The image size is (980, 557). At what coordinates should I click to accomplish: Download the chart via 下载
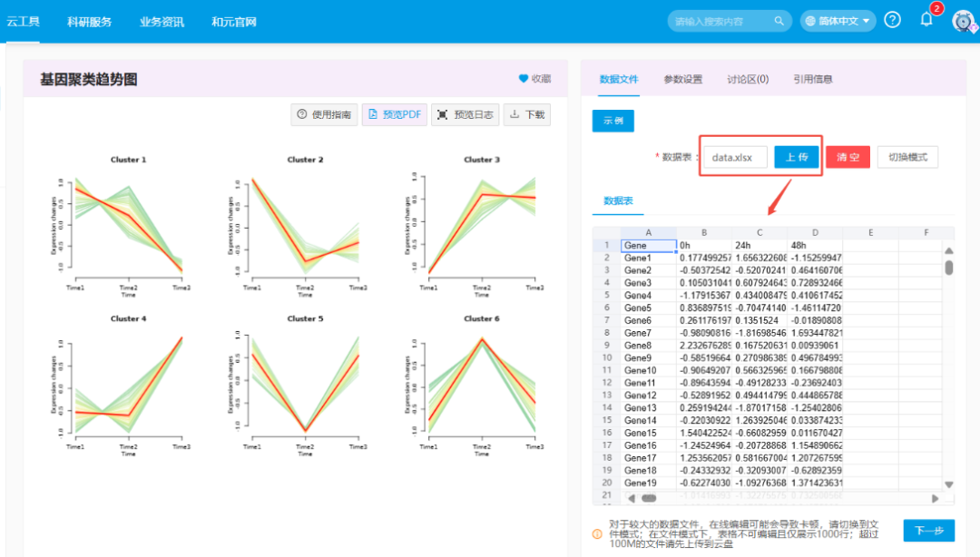pos(527,114)
